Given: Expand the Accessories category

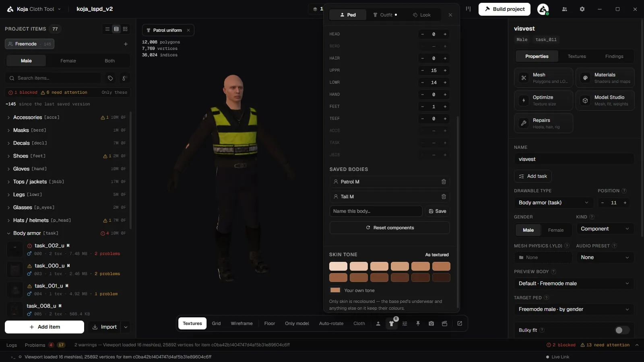Looking at the screenshot, I should coord(66,117).
